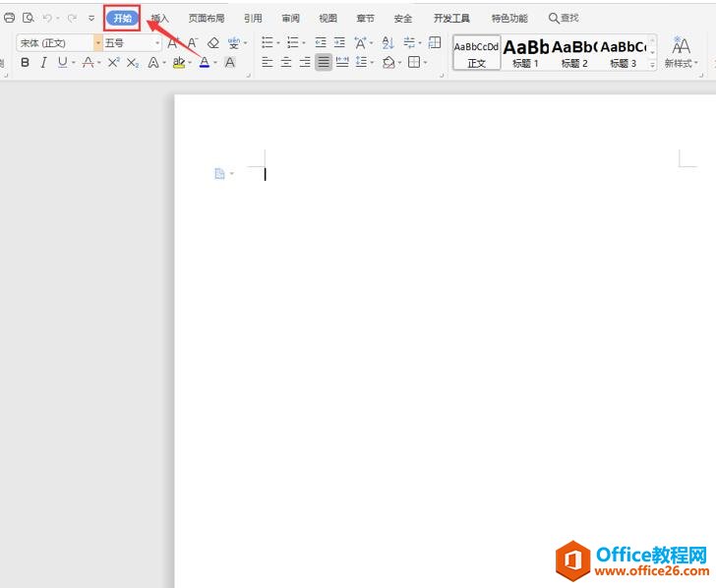Go to the 引用 (References) tab
The image size is (716, 588).
coord(253,19)
